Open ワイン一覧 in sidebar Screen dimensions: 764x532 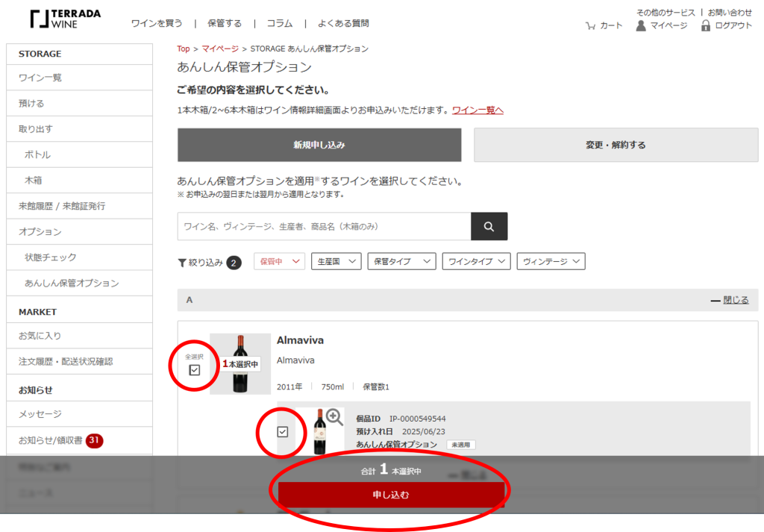tap(79, 78)
